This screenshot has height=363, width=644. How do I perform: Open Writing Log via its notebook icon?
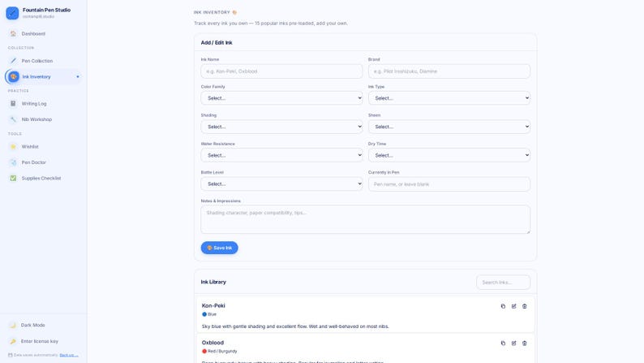(x=13, y=104)
